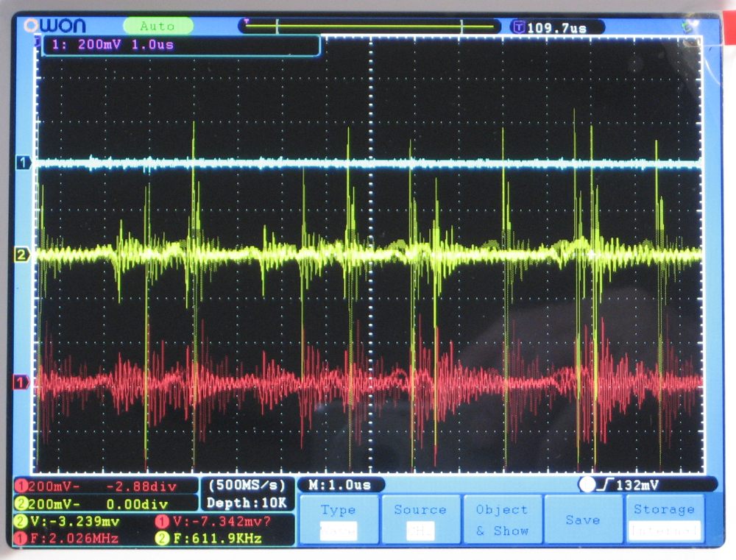This screenshot has height=560, width=736.
Task: Click the red 1 badge beside F:2.026MHz
Action: coord(21,539)
